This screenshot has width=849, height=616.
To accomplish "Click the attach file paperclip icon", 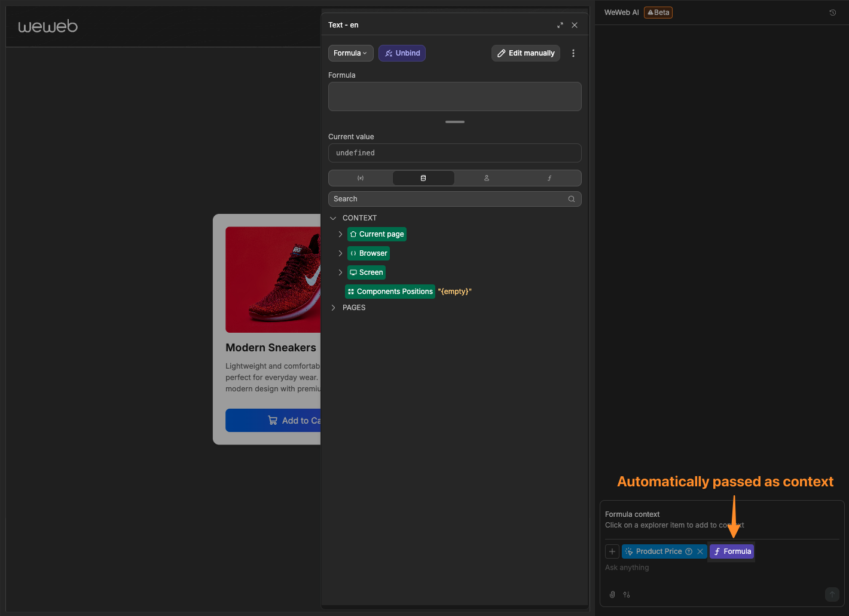I will click(x=612, y=594).
